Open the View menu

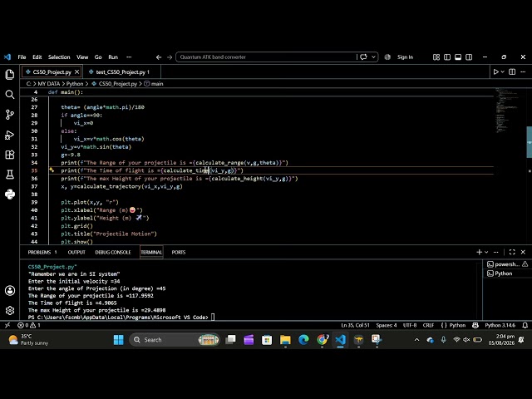pyautogui.click(x=82, y=57)
